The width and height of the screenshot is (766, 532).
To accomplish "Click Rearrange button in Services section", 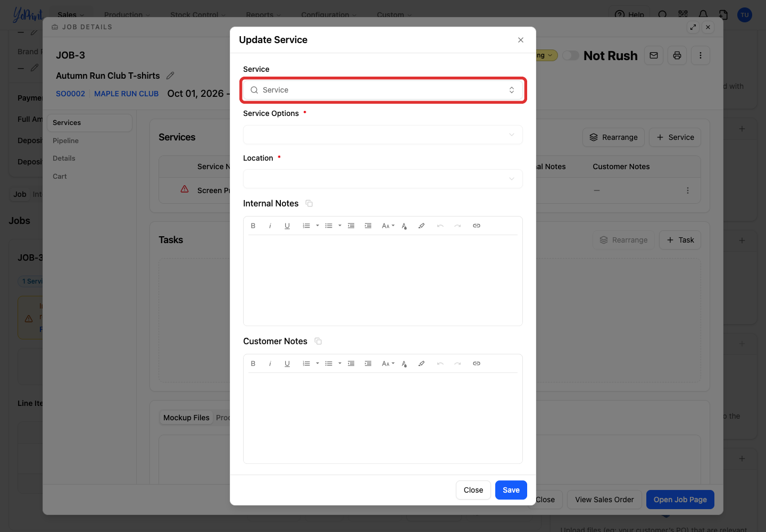I will coord(613,137).
